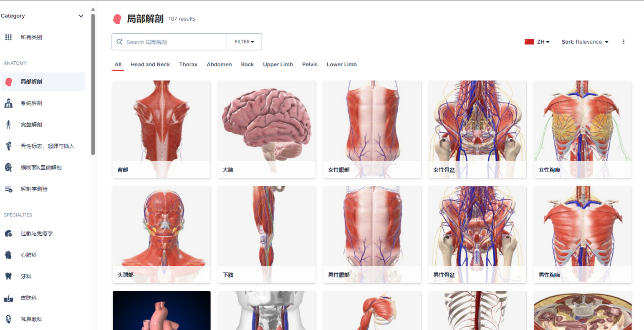Viewport: 644px width, 330px height.
Task: Go to the Thorax tab
Action: point(188,65)
